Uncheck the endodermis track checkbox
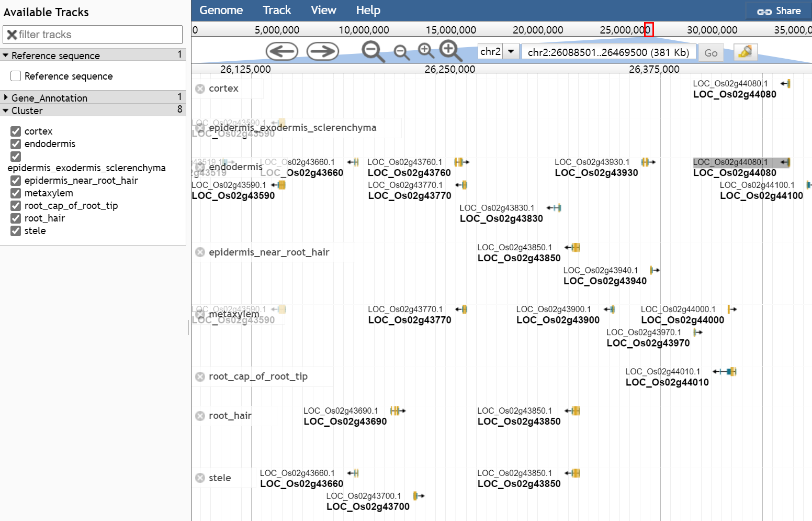Viewport: 812px width, 521px height. coord(16,143)
